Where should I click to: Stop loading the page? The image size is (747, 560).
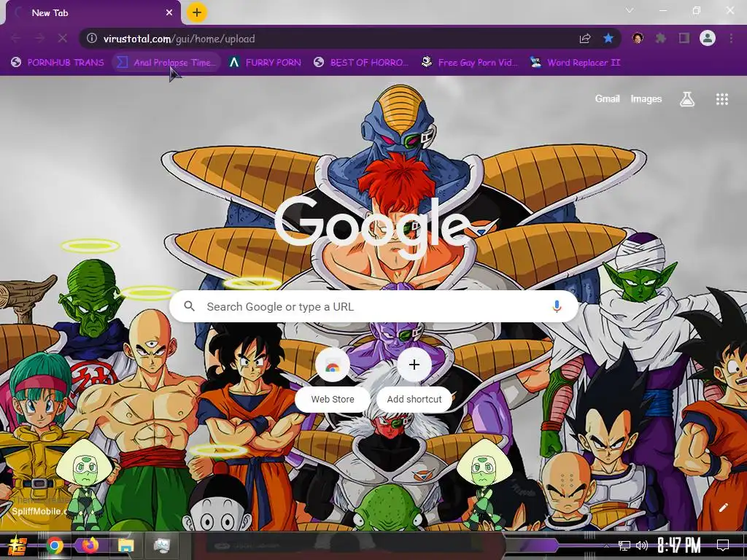(63, 39)
